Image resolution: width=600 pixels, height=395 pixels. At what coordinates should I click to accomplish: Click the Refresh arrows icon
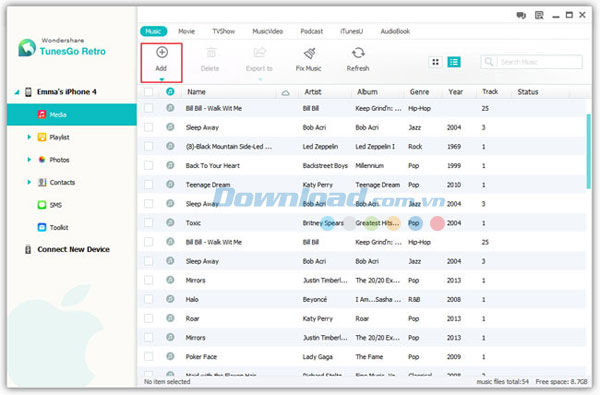tap(358, 52)
